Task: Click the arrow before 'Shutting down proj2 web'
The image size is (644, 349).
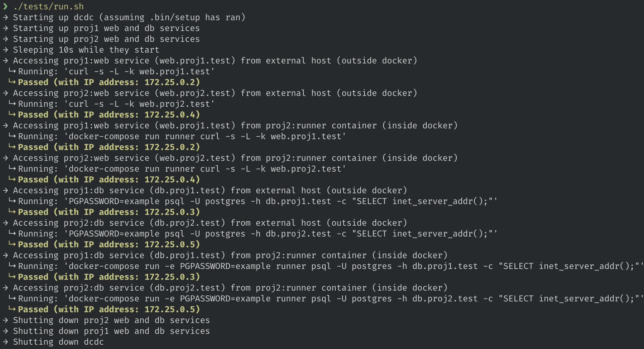Action: tap(5, 320)
